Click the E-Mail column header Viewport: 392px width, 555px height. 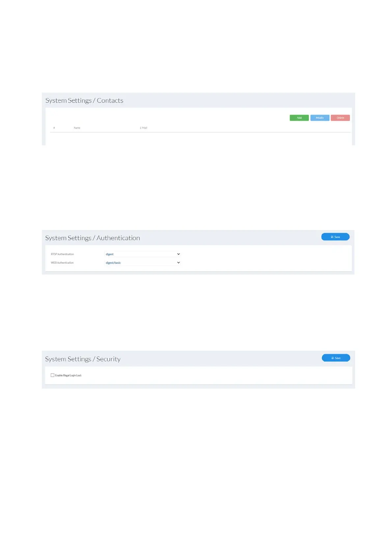click(144, 128)
